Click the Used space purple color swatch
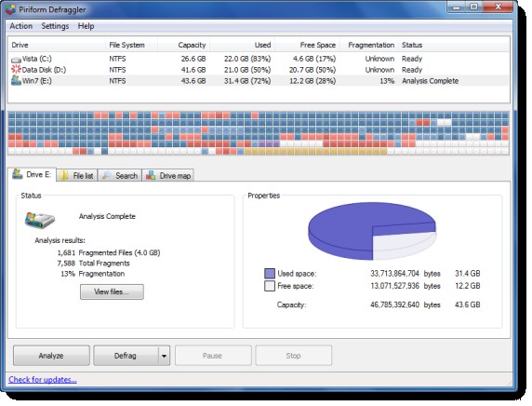Viewport: 532px width, 406px height. click(270, 274)
